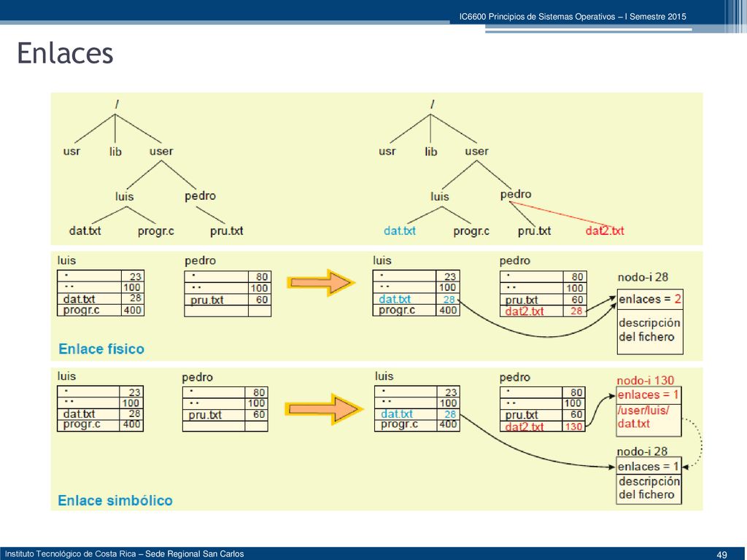Click root "/" of the left directory tree
The height and width of the screenshot is (560, 747).
[x=116, y=104]
